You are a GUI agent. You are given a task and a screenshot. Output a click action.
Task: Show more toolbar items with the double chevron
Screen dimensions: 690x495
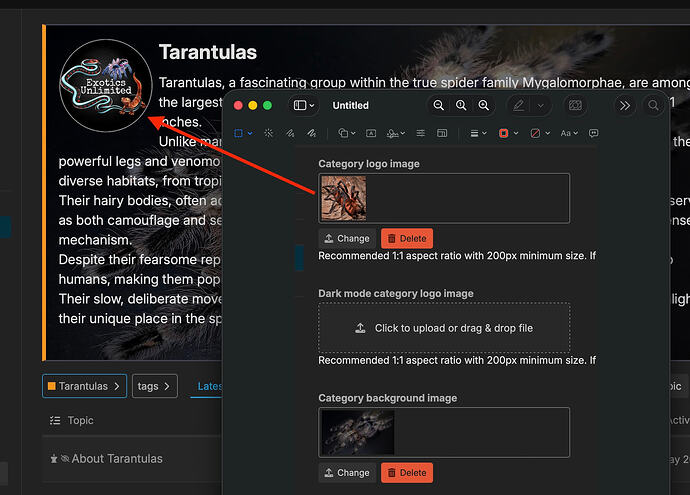pyautogui.click(x=624, y=106)
